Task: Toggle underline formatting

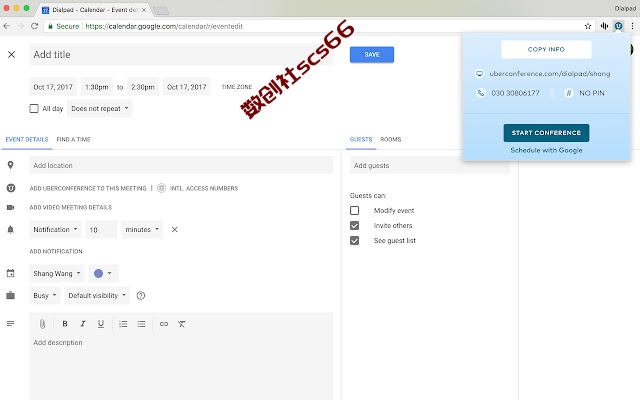Action: click(x=101, y=324)
